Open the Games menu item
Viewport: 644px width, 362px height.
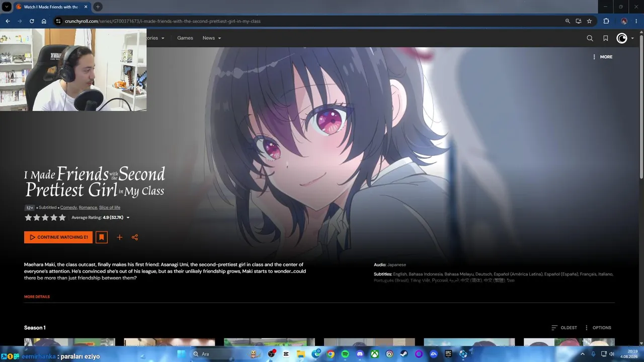tap(185, 38)
